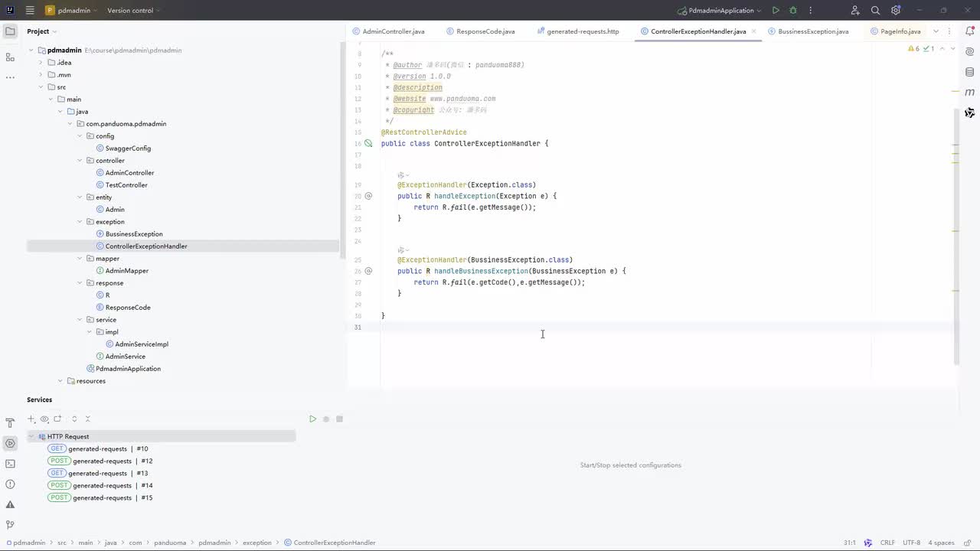Close the ControllerExceptionHandler.java tab

tap(754, 31)
